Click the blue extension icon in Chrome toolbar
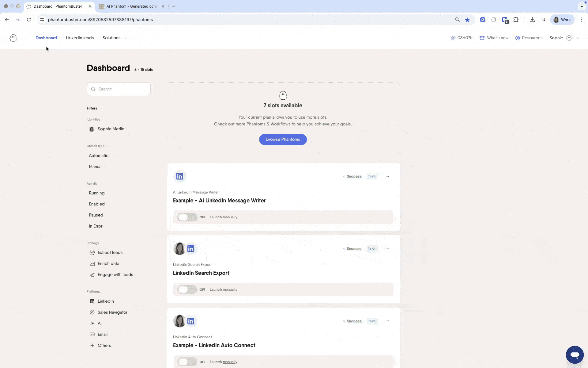Screen dimensions: 588x368 (483, 20)
